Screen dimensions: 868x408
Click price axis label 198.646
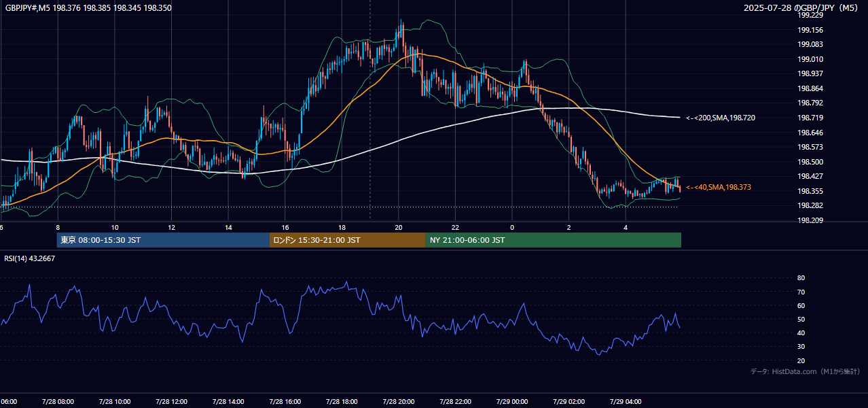[x=810, y=133]
